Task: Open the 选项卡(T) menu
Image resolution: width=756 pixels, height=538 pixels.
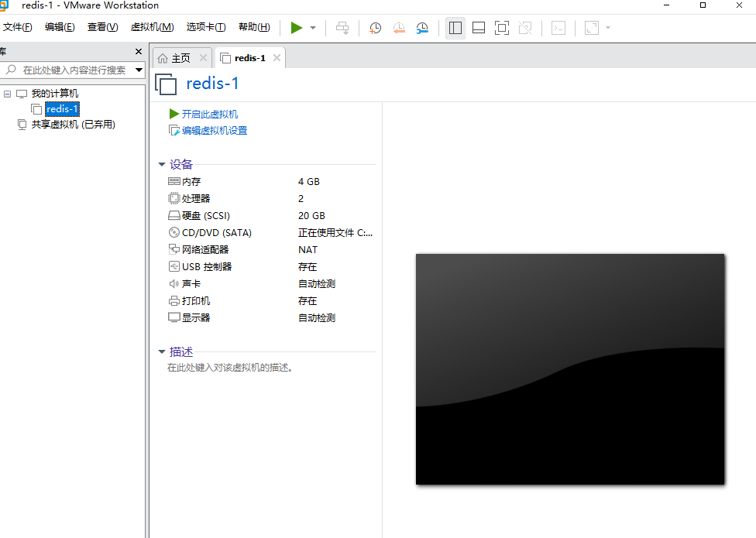Action: pos(206,27)
